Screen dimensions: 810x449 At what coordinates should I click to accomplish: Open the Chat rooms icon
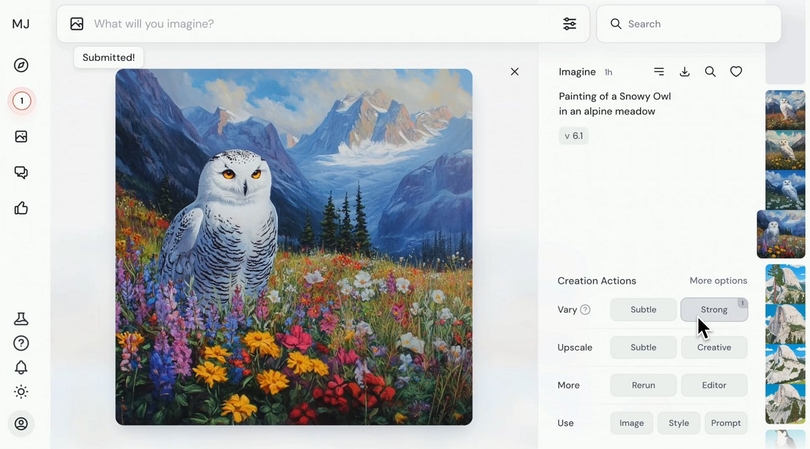coord(21,172)
